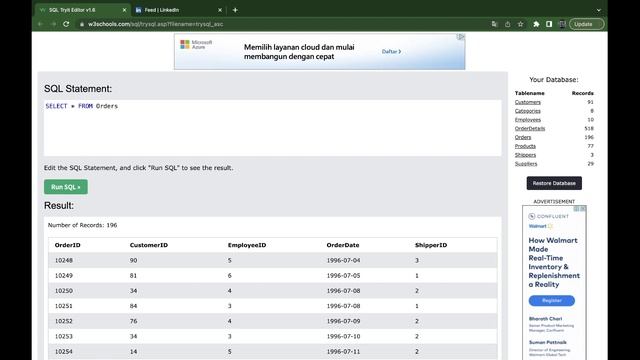Click the ShipperID column header

click(x=431, y=245)
